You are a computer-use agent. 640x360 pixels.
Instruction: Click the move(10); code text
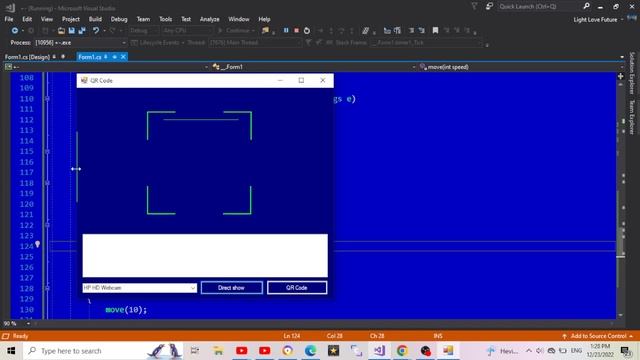[x=126, y=310]
